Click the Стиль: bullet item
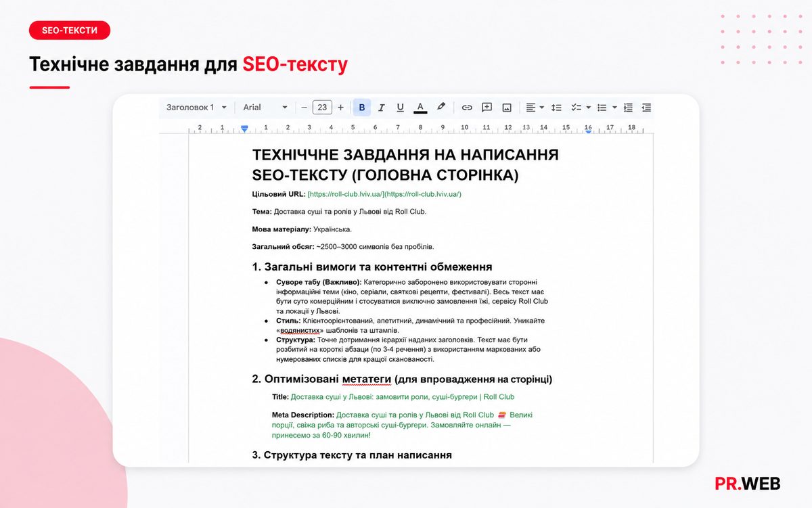The height and width of the screenshot is (508, 812). click(410, 325)
